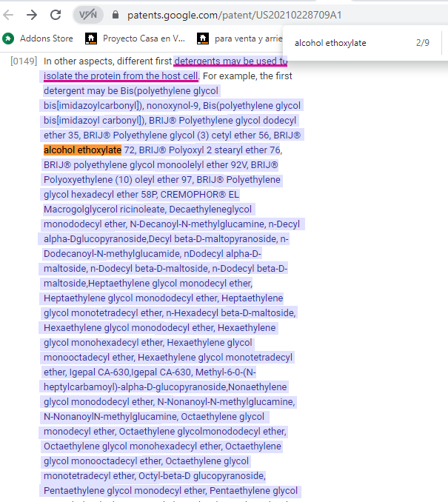448x502 pixels.
Task: Click the padlock site security icon
Action: click(x=115, y=15)
